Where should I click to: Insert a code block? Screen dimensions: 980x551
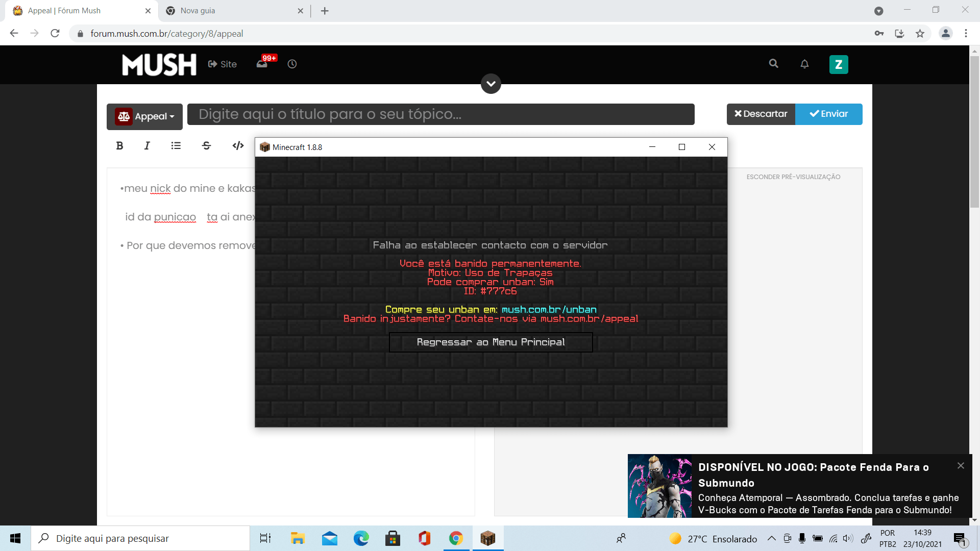pyautogui.click(x=238, y=146)
